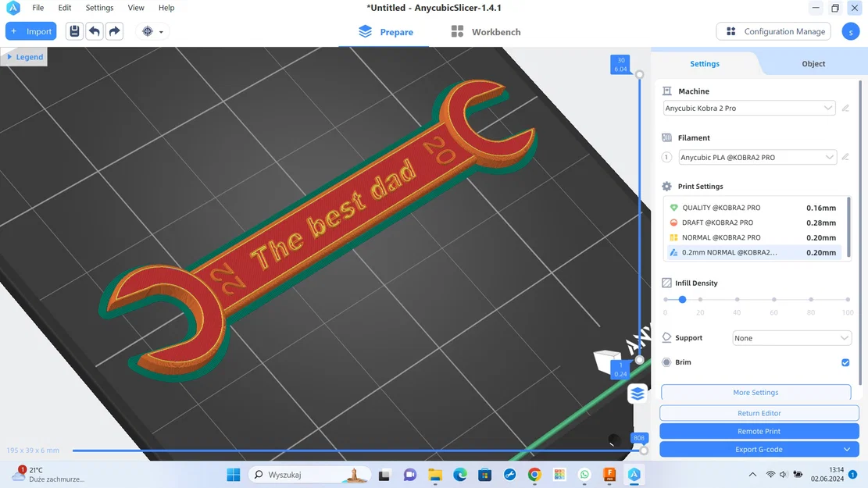
Task: Click the horizontal move slider end handle
Action: (643, 451)
